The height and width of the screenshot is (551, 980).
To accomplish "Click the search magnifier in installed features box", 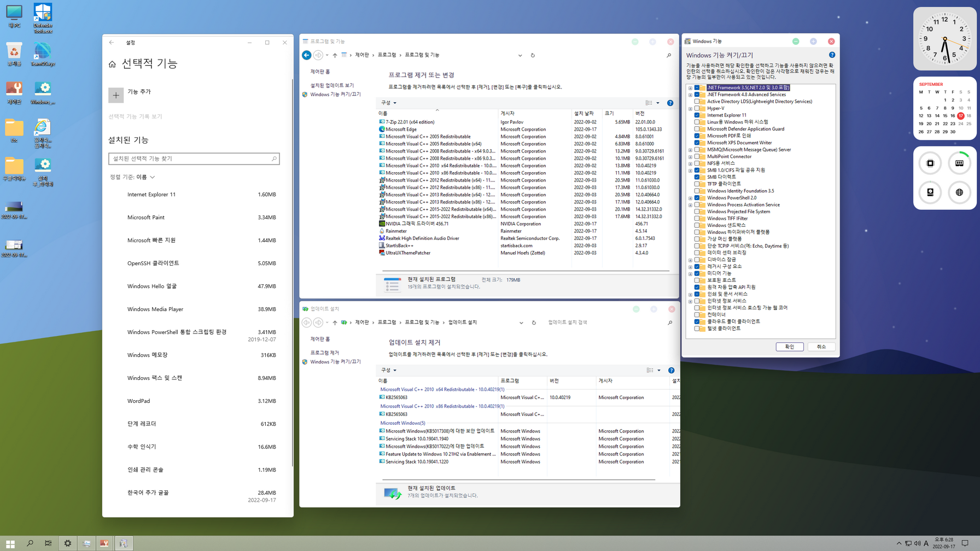I will coord(274,159).
